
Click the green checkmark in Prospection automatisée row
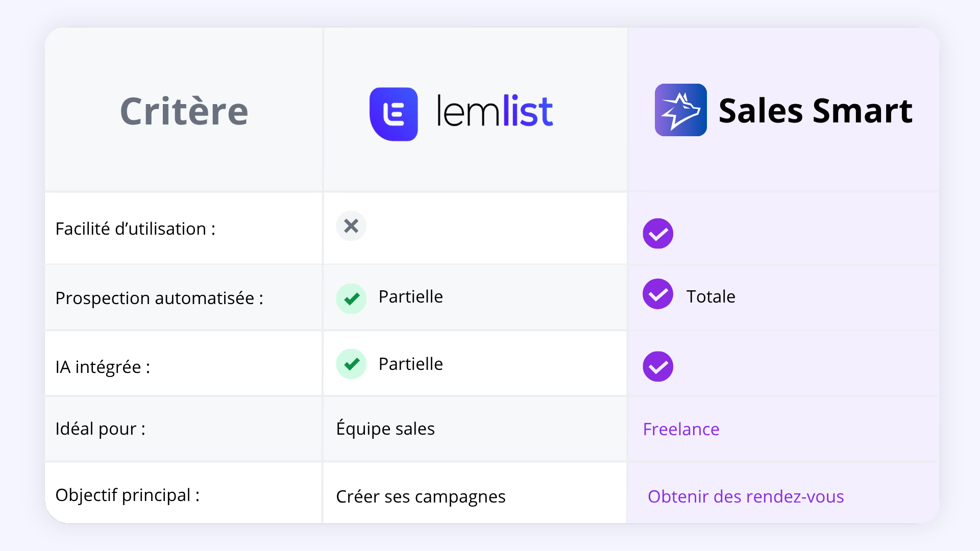click(x=351, y=298)
